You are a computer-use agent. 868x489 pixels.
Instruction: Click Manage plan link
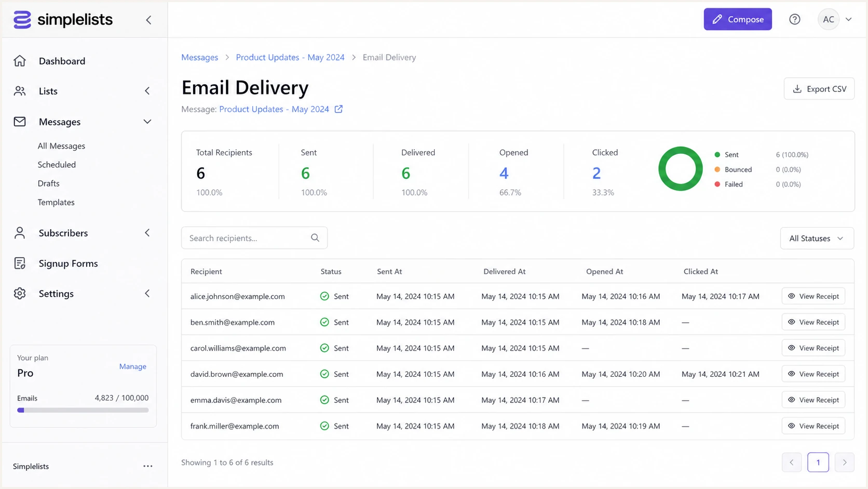133,366
